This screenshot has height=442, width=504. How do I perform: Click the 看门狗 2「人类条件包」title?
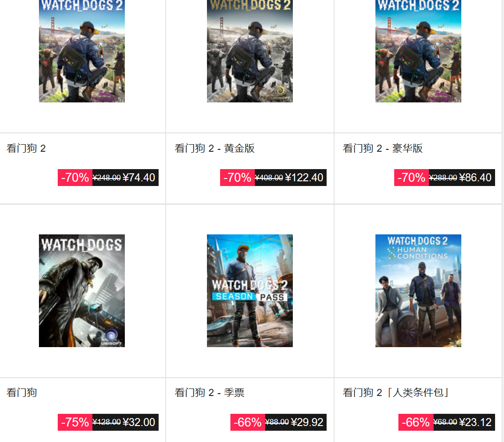click(396, 393)
